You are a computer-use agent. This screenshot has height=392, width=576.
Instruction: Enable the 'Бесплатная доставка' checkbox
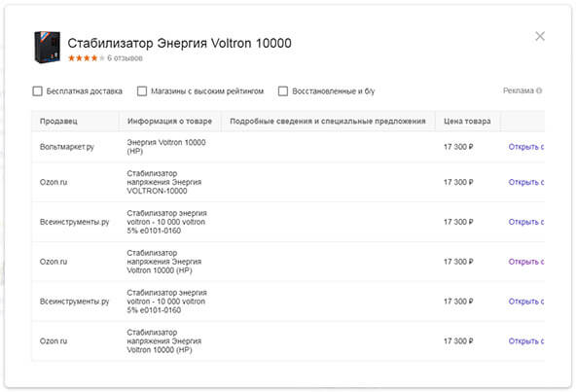point(38,91)
